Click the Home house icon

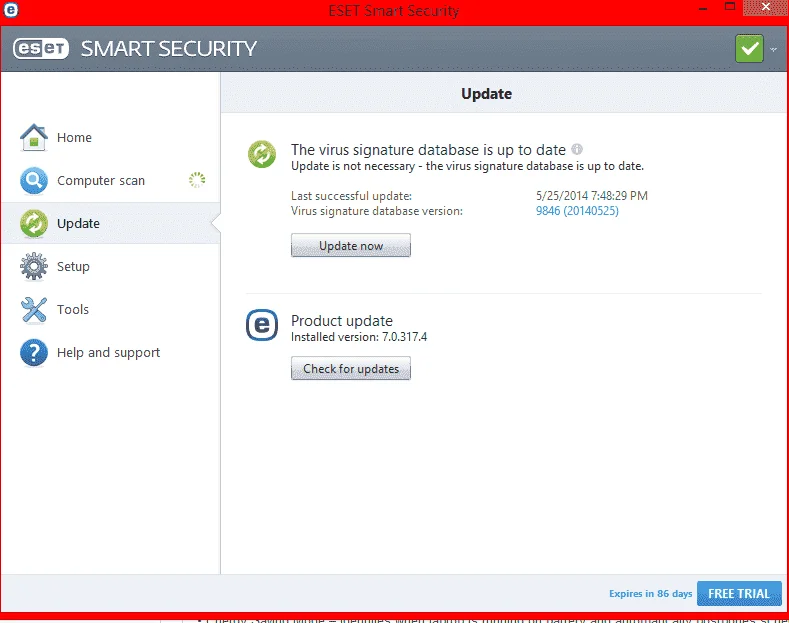pos(34,137)
